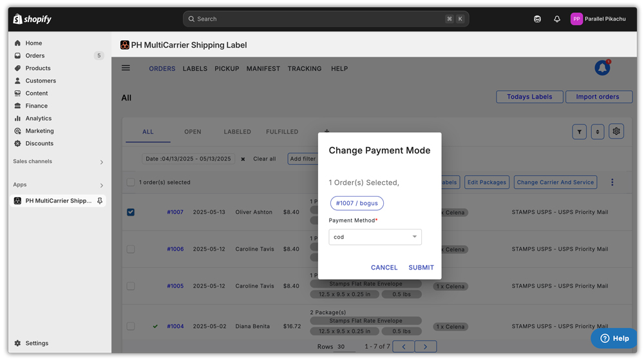Open order #1005 link
The height and width of the screenshot is (361, 644).
(x=175, y=286)
